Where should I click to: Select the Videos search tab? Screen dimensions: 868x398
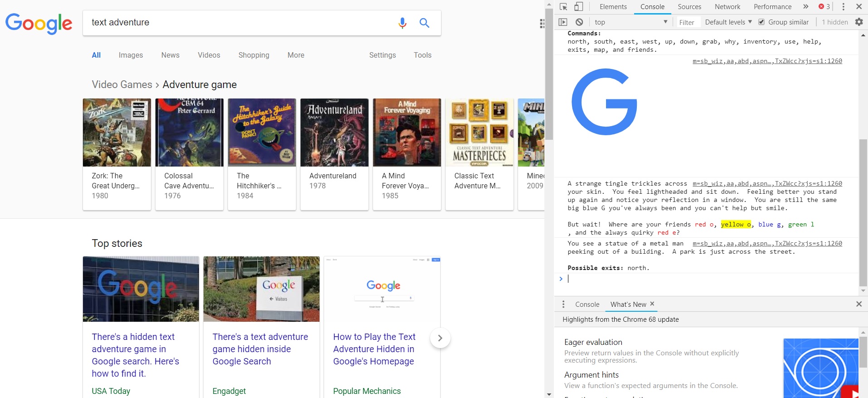[209, 55]
